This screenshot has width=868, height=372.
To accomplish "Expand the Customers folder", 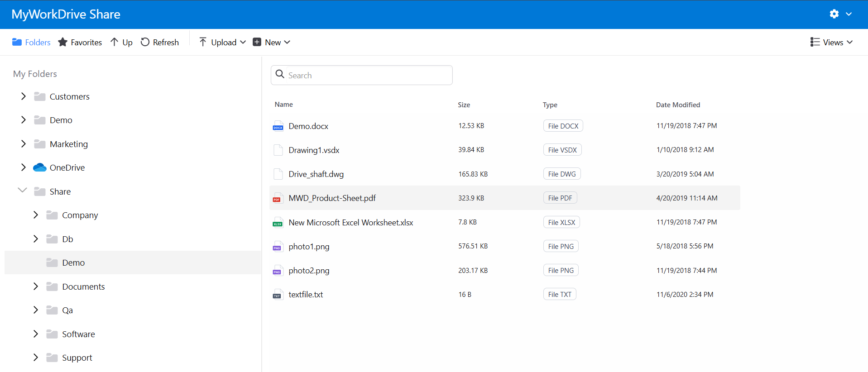I will click(x=24, y=96).
